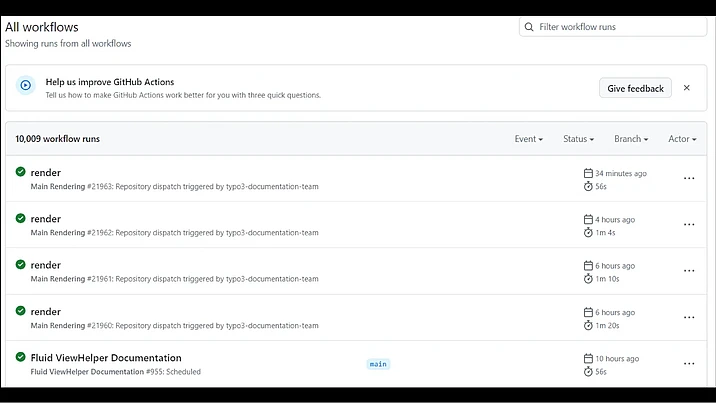Click success checkmark of Fluid ViewHelper Documentation run
Image resolution: width=716 pixels, height=403 pixels.
click(x=20, y=357)
